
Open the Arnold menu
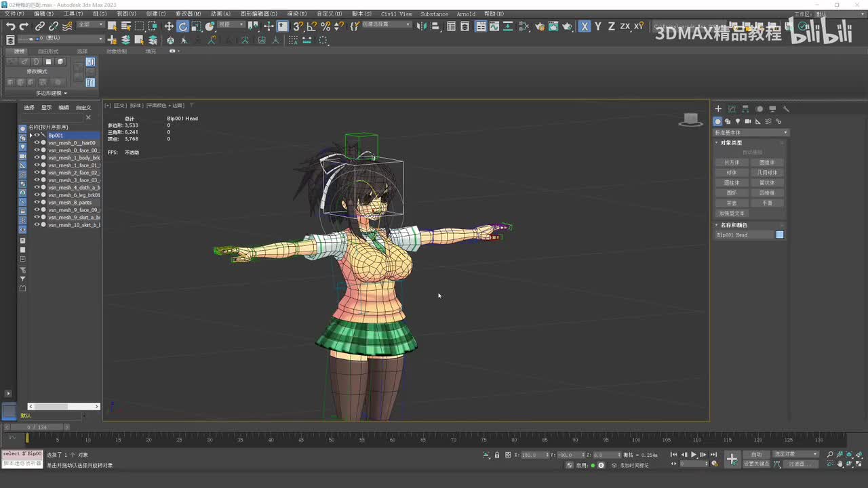click(x=466, y=14)
